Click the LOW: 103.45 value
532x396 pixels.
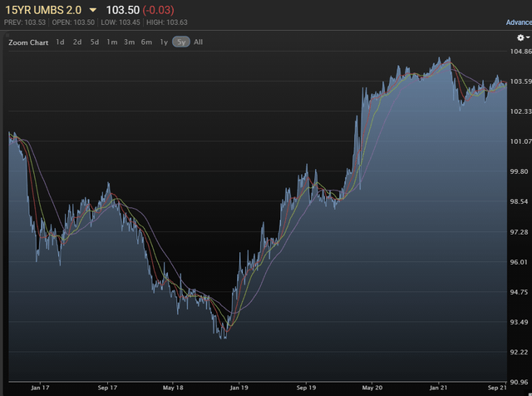click(121, 22)
